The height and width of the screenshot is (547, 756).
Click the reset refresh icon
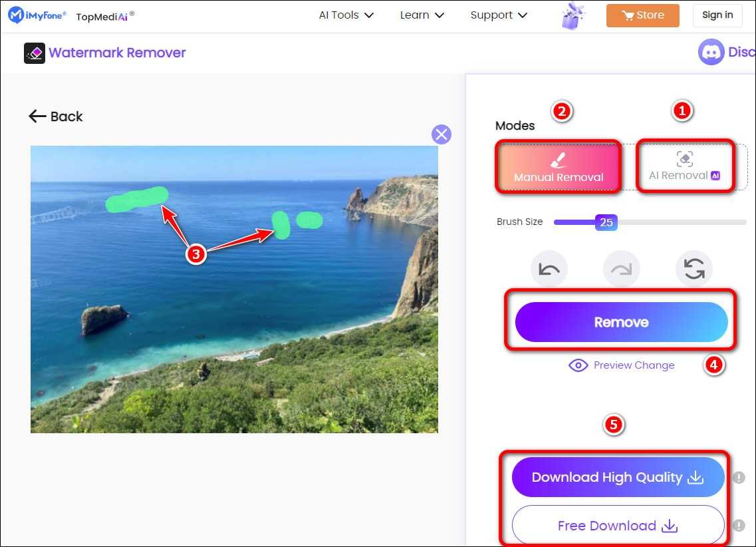pyautogui.click(x=693, y=270)
